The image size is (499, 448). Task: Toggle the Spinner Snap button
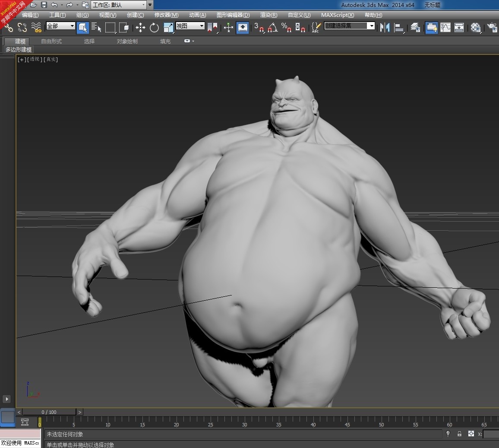(x=300, y=28)
